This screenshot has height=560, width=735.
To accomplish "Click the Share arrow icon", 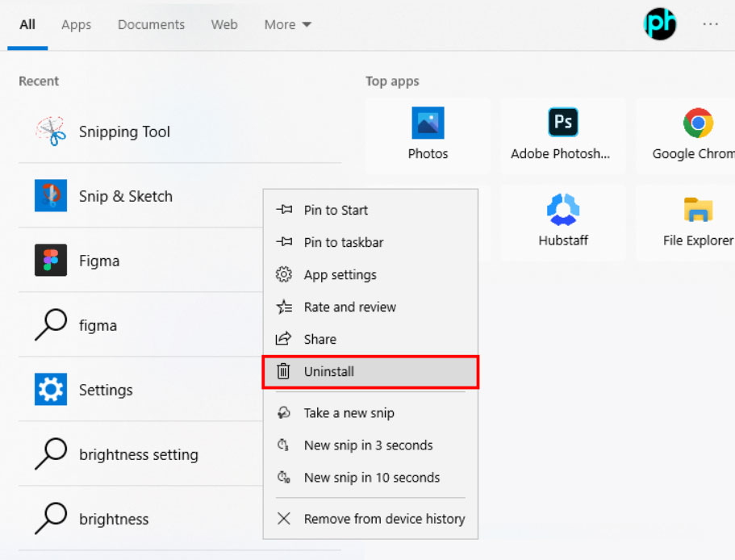I will pyautogui.click(x=284, y=338).
